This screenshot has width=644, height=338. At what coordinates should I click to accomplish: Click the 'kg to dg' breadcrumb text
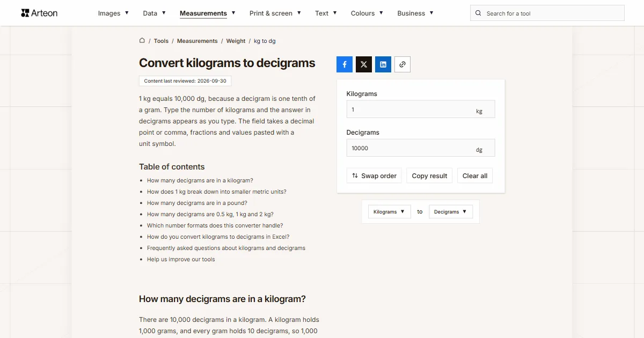click(265, 41)
